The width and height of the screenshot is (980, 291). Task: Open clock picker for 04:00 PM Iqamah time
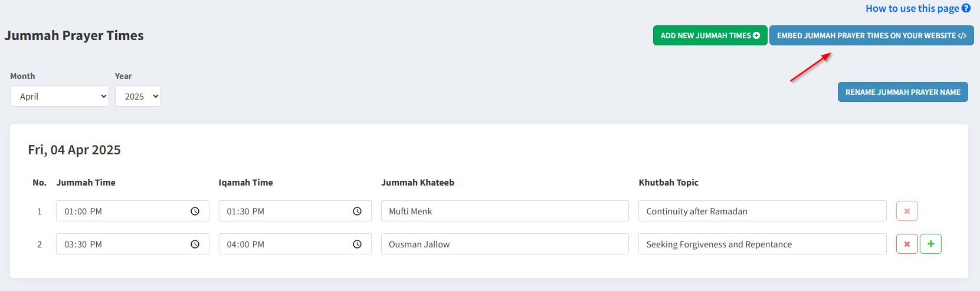[357, 244]
